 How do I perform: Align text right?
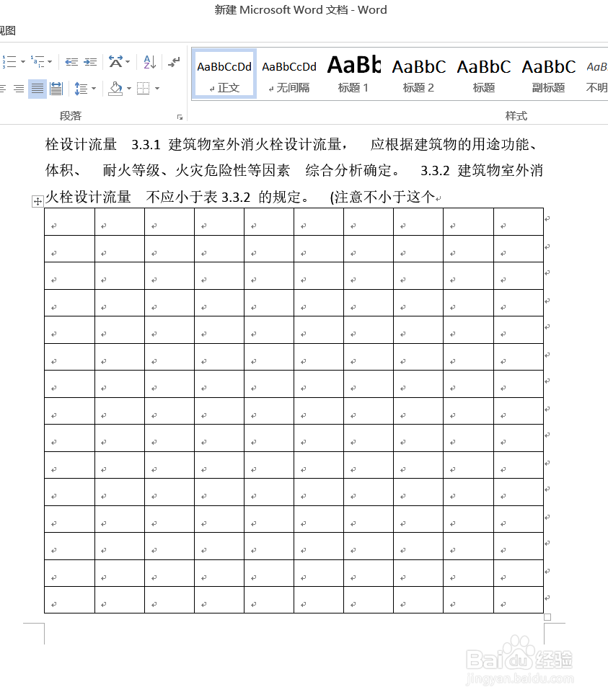[x=19, y=89]
